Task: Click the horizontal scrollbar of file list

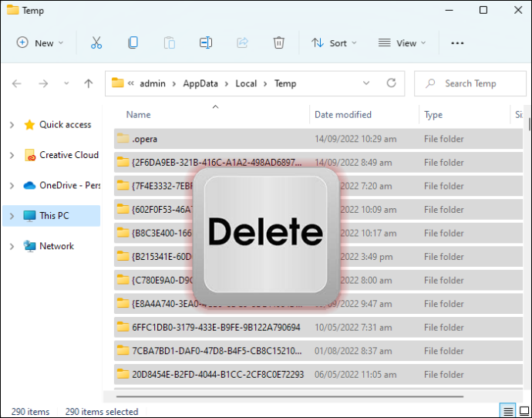Action: 290,396
